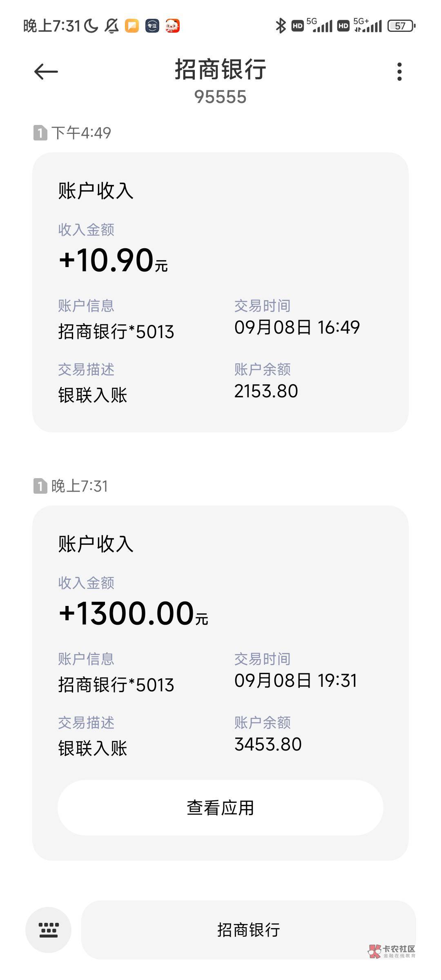
Task: Open the 招商银行 bottom service menu
Action: pos(248,930)
